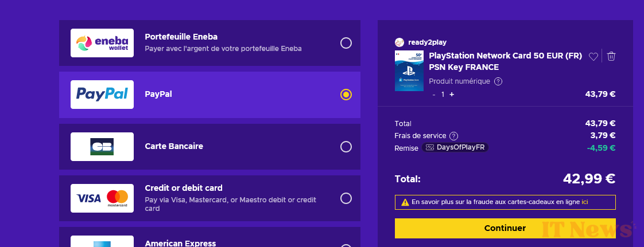
Task: Increase quantity with the plus button
Action: click(x=452, y=95)
